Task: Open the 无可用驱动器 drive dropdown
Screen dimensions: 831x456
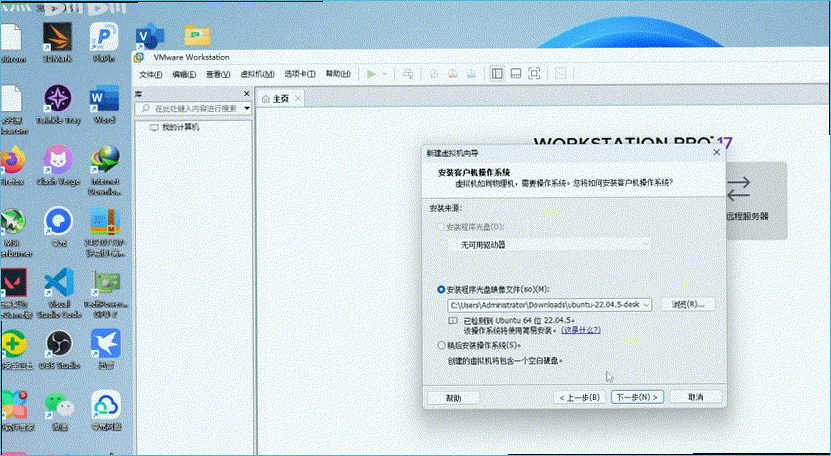Action: [550, 245]
